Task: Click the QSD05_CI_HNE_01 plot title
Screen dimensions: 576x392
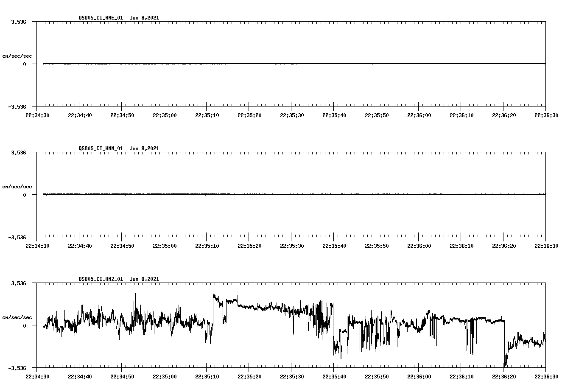Action: 119,18
